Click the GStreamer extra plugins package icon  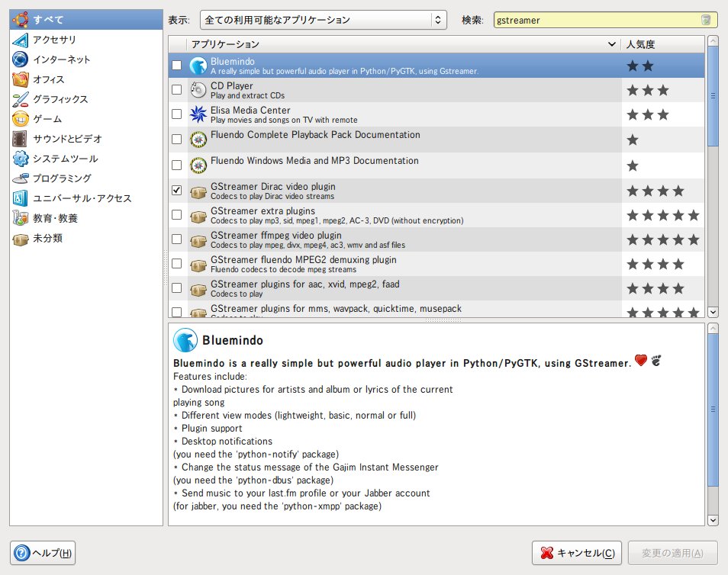pyautogui.click(x=198, y=216)
